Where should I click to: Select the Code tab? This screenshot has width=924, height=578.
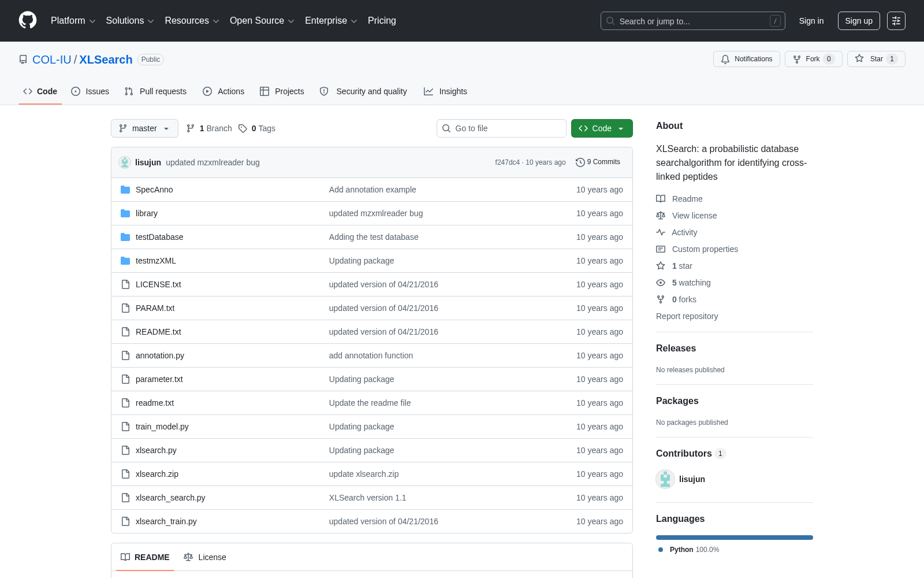[40, 91]
